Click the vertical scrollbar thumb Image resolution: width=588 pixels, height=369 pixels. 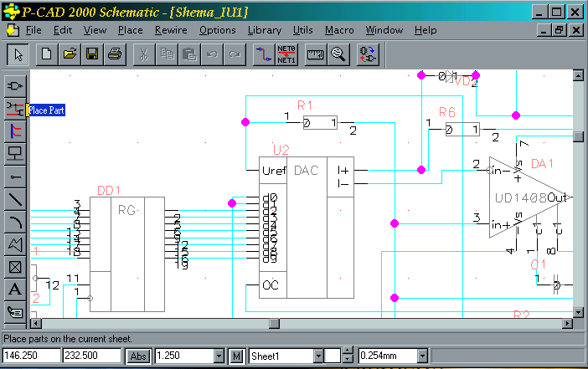tap(578, 136)
